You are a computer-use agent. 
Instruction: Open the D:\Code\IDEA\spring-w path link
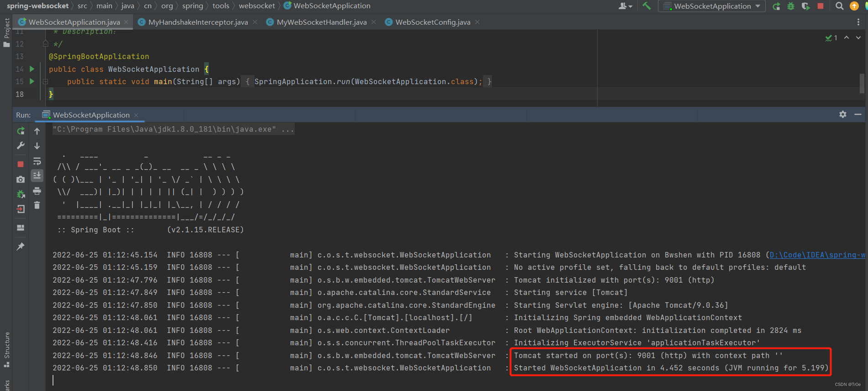[x=817, y=255]
